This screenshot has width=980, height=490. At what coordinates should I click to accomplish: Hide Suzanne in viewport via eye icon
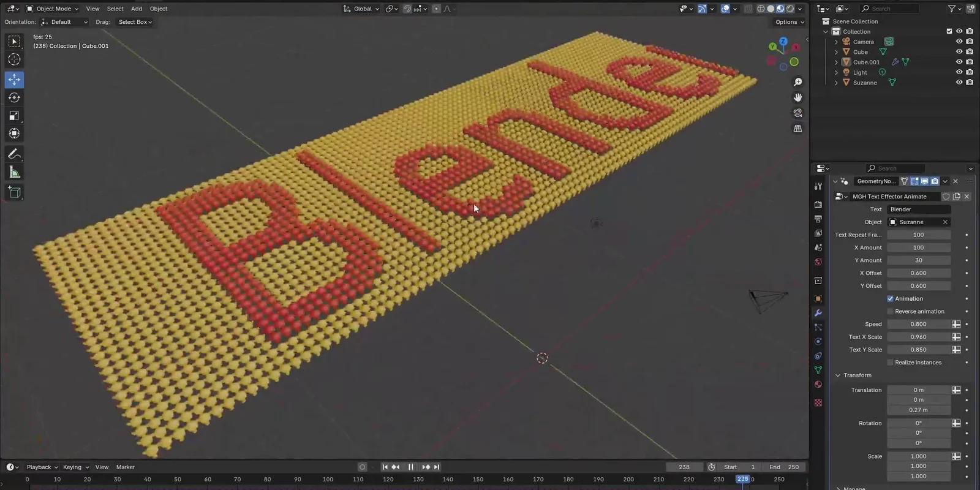coord(959,83)
